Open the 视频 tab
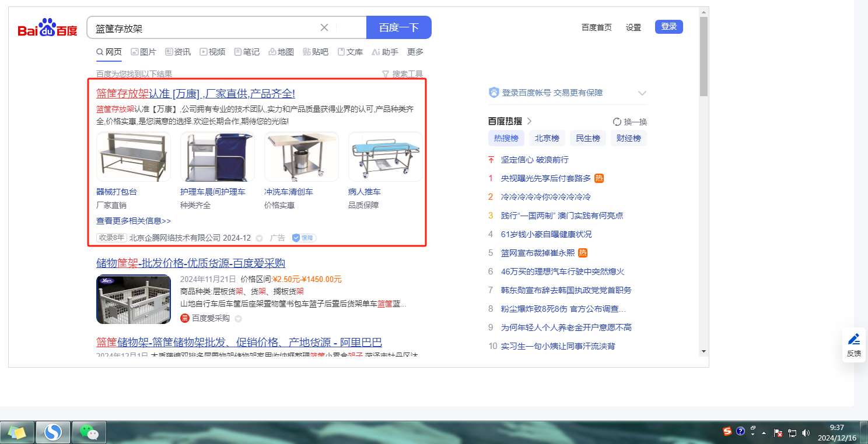The image size is (868, 444). pyautogui.click(x=212, y=52)
